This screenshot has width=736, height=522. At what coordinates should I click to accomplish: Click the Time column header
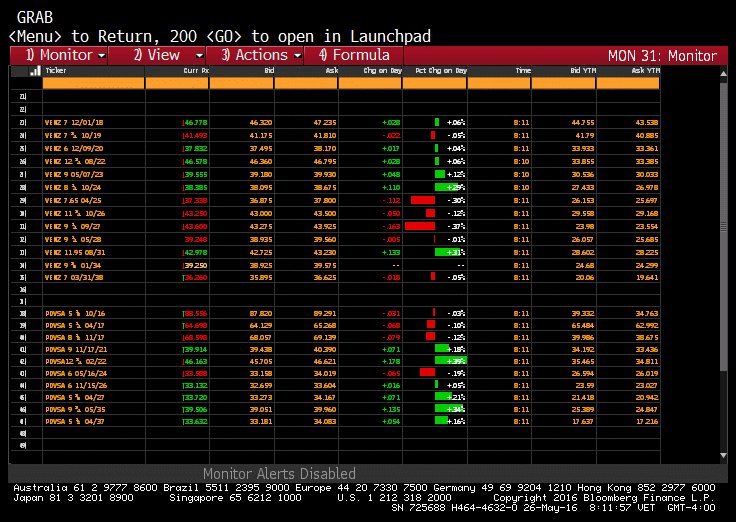click(x=523, y=71)
